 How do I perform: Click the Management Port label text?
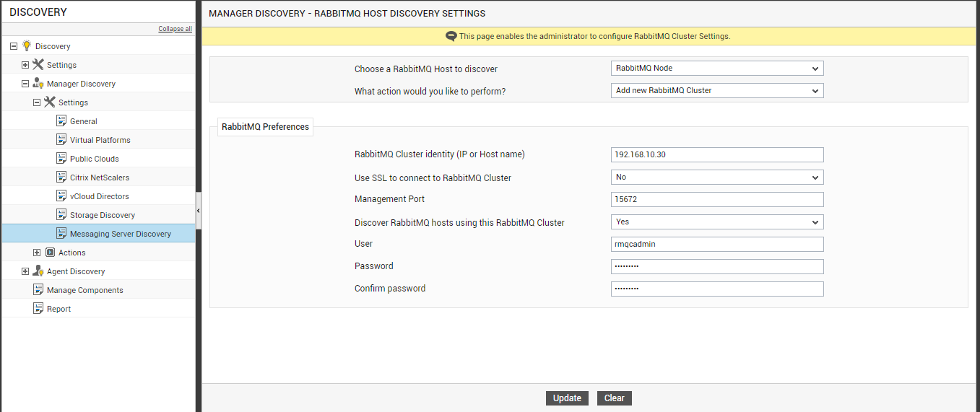pyautogui.click(x=389, y=199)
